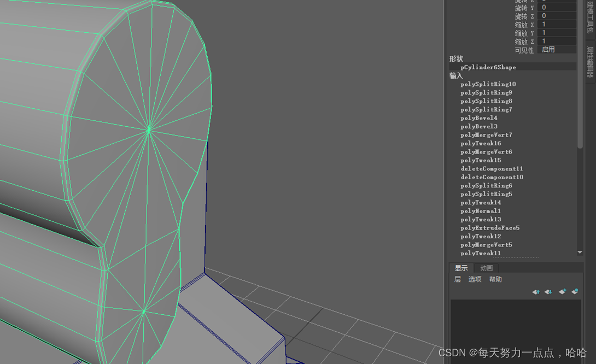Click center vertex of the cylinder cap
Screen dimensions: 596x364
point(149,130)
